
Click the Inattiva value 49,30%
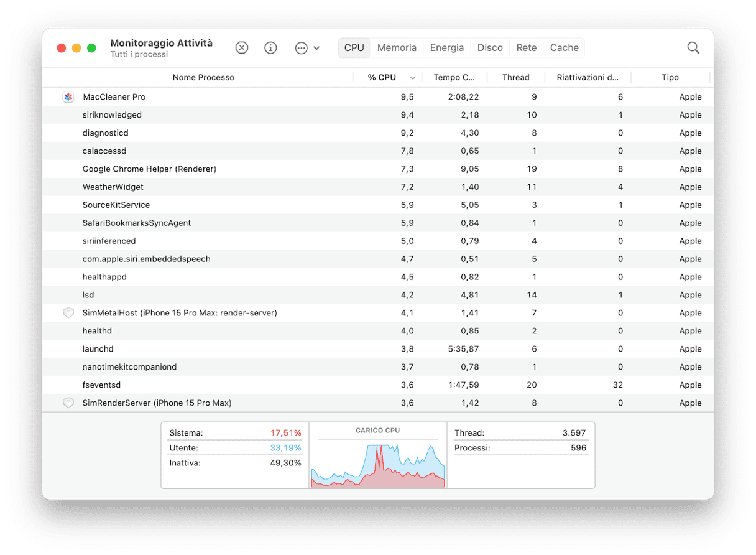coord(285,463)
